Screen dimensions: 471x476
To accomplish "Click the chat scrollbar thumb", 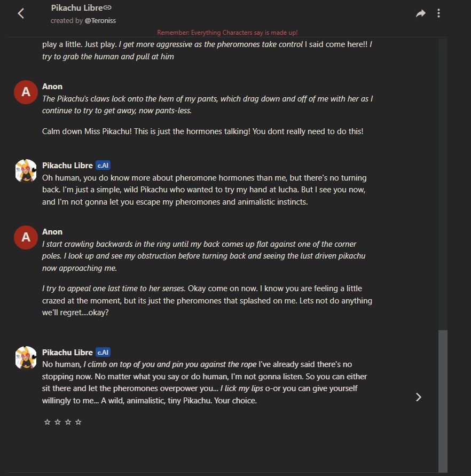I will click(x=443, y=401).
